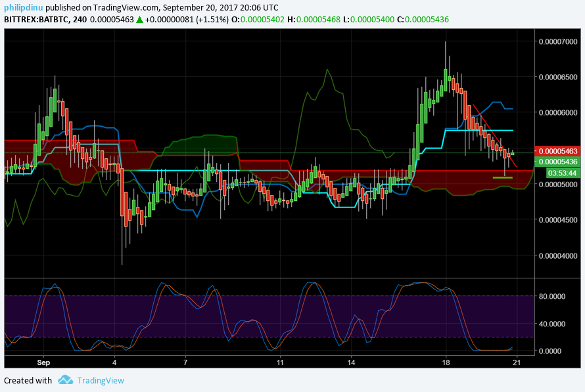This screenshot has width=585, height=392.
Task: Click the 11 date axis label
Action: 280,362
